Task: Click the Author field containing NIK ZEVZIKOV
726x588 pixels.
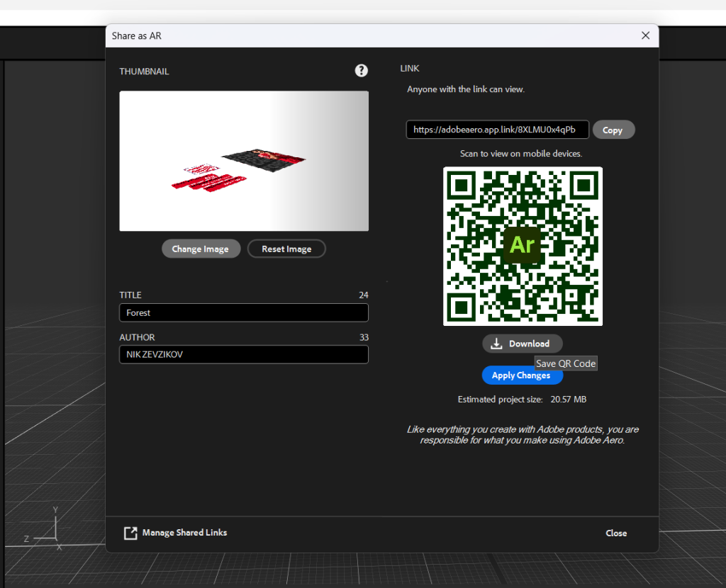Action: (244, 354)
